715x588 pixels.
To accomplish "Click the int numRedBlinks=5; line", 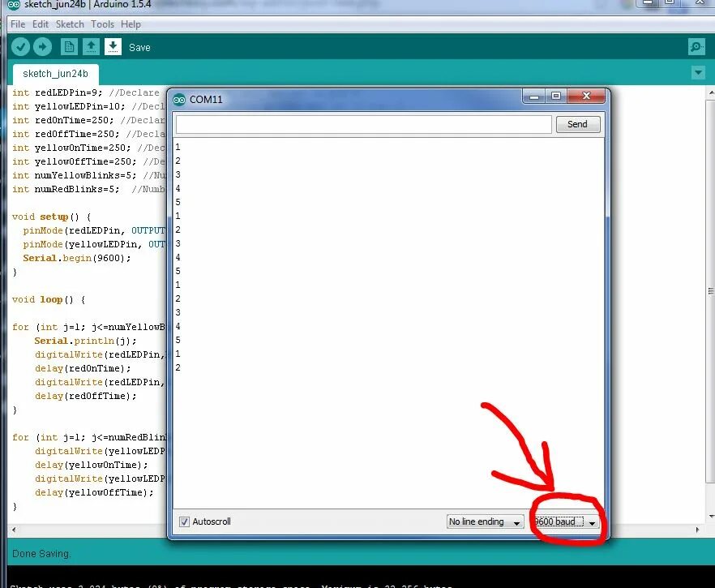I will pos(66,189).
